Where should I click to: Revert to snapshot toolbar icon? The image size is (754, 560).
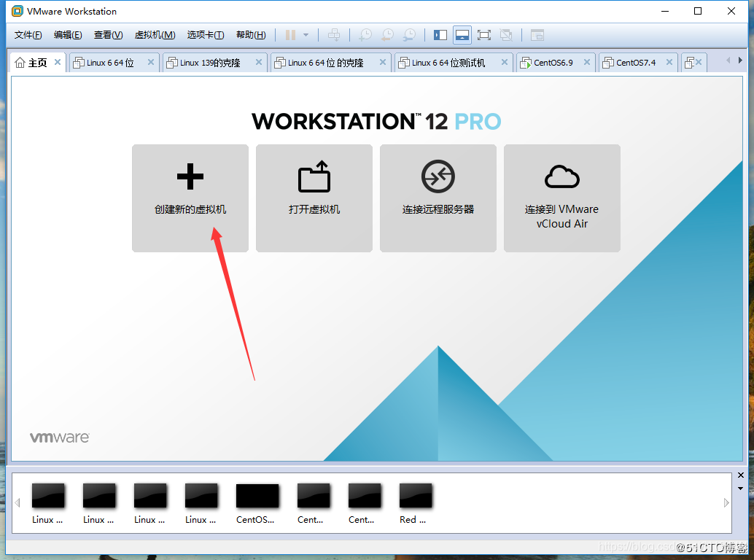[x=387, y=34]
